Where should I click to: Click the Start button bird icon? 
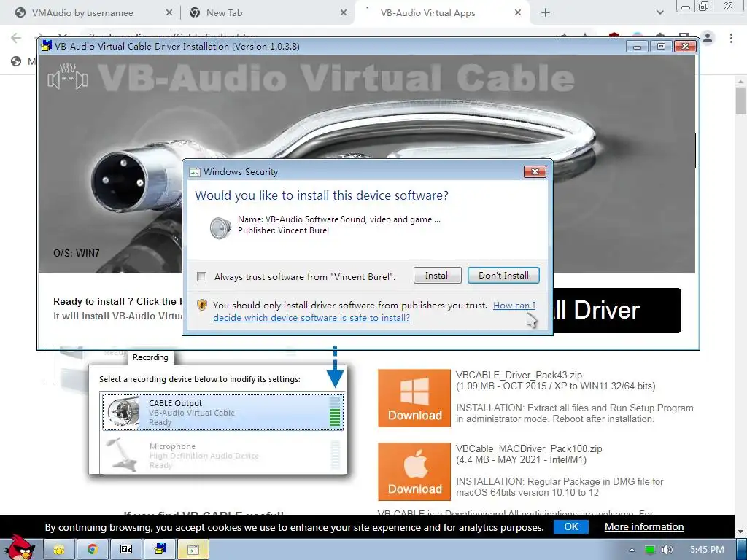(x=20, y=548)
